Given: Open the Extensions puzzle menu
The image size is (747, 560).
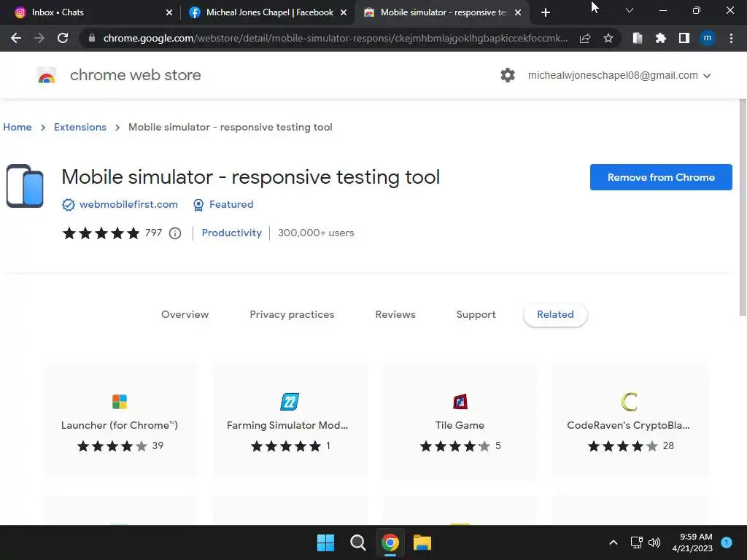Looking at the screenshot, I should [x=661, y=38].
